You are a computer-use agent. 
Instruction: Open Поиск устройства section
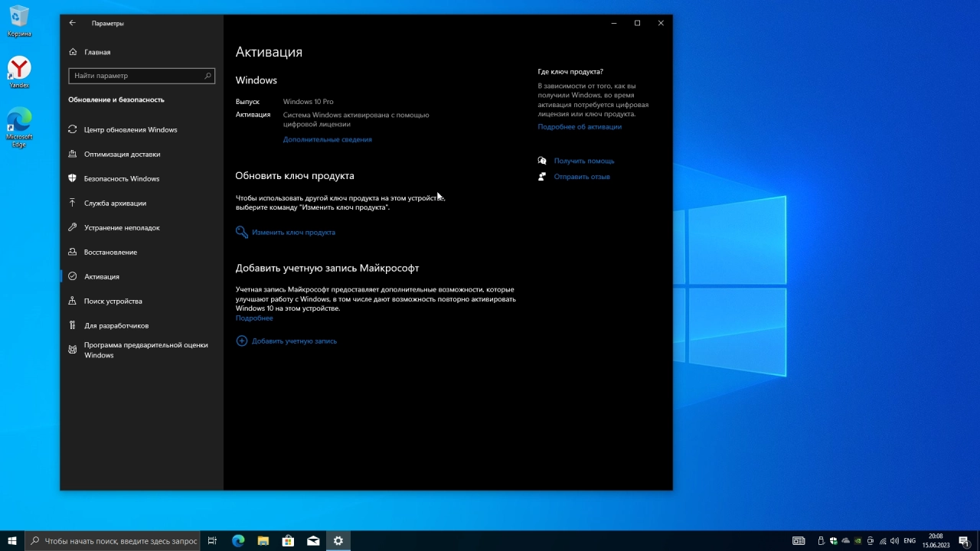click(x=113, y=301)
